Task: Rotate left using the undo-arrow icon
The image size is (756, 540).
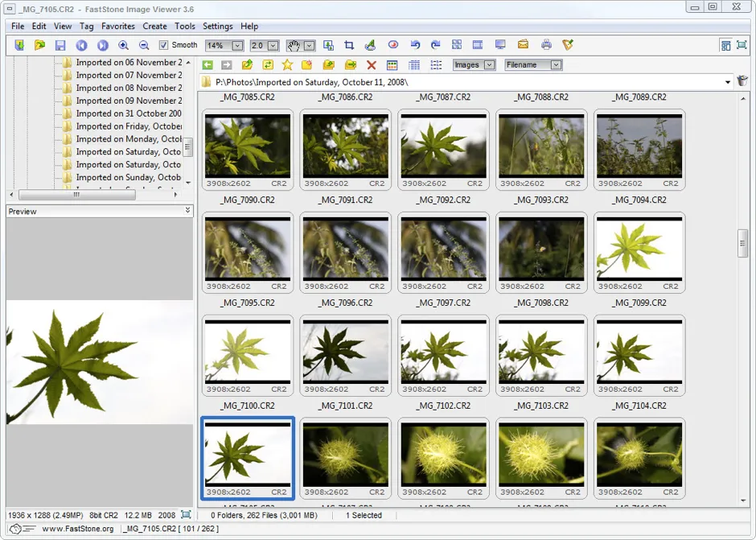Action: coord(415,46)
